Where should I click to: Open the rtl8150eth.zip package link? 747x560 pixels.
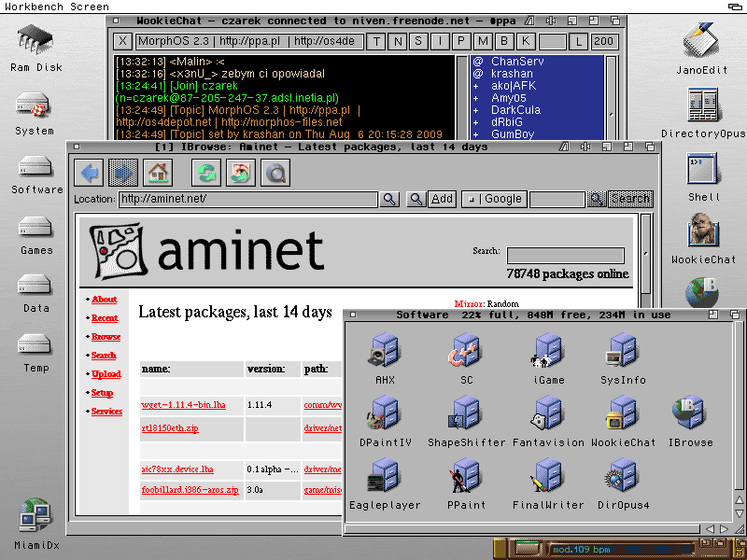click(x=170, y=427)
